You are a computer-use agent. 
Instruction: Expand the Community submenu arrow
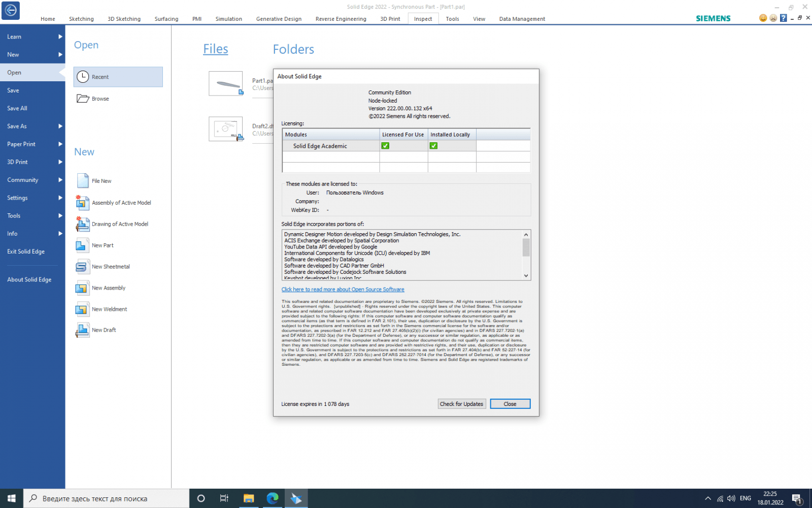(60, 180)
